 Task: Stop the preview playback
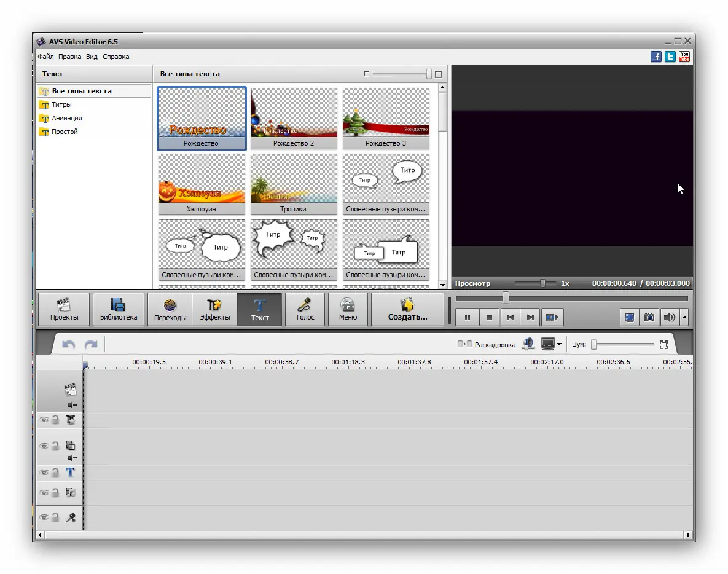point(489,317)
